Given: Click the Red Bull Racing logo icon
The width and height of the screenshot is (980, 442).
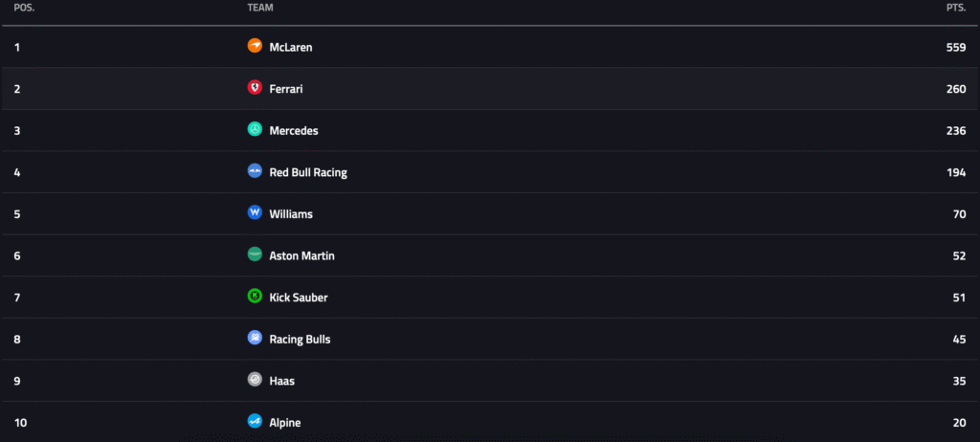Looking at the screenshot, I should coord(255,171).
